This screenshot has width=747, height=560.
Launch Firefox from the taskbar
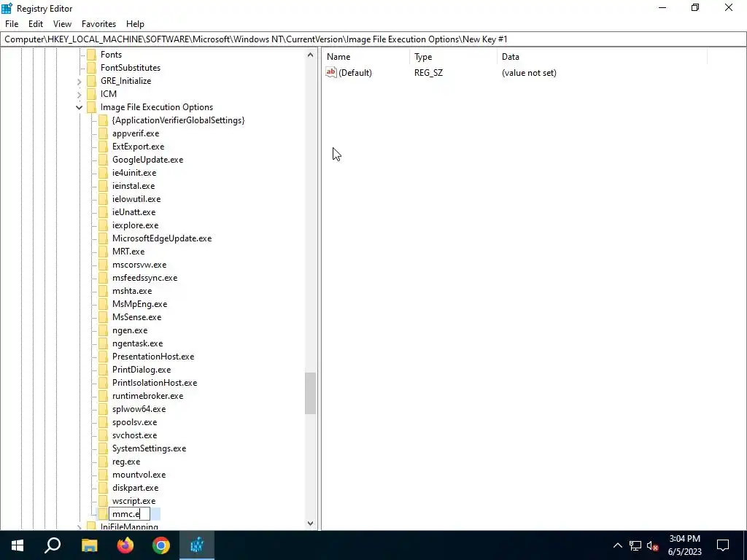pos(125,545)
